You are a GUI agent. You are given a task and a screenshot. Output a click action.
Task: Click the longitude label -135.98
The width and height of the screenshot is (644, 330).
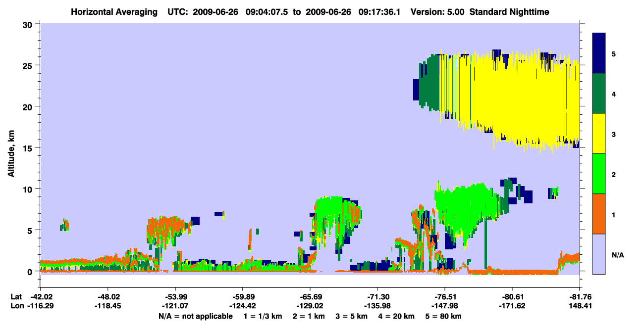377,306
